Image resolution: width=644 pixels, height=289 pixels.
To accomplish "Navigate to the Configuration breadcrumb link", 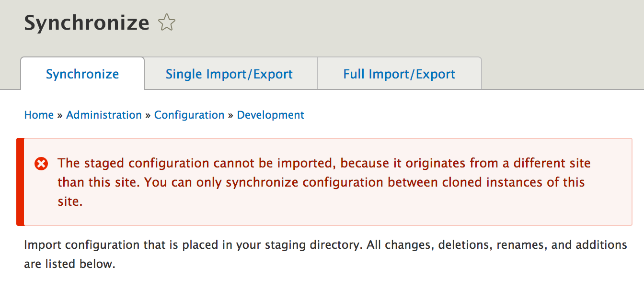I will 189,115.
